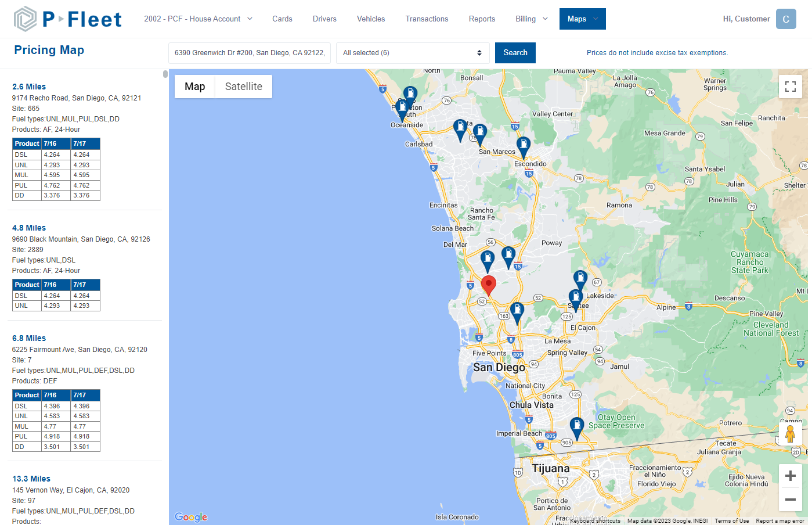The image size is (812, 528).
Task: Zoom in using the plus control
Action: coord(790,475)
